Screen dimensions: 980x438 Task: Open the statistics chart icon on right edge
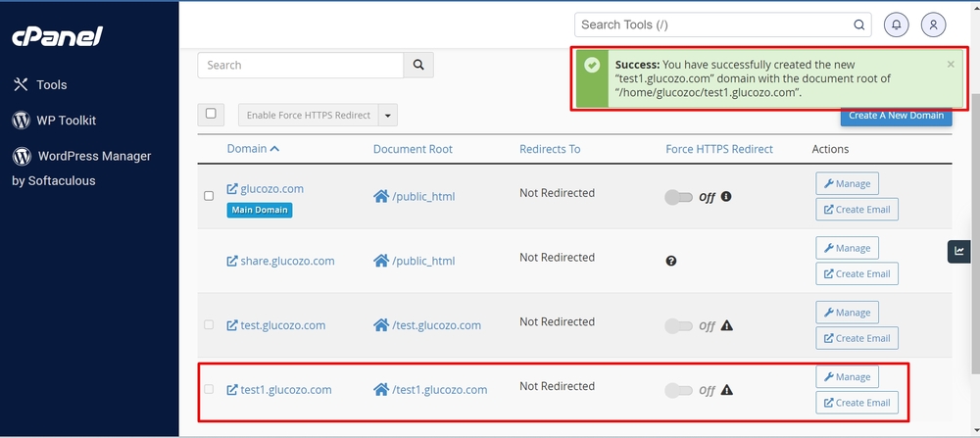(x=958, y=251)
